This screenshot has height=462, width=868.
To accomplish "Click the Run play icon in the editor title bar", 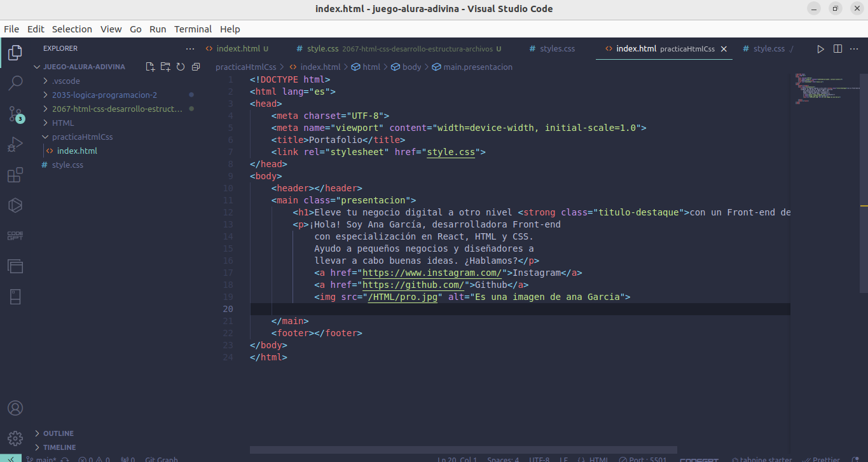I will [821, 49].
